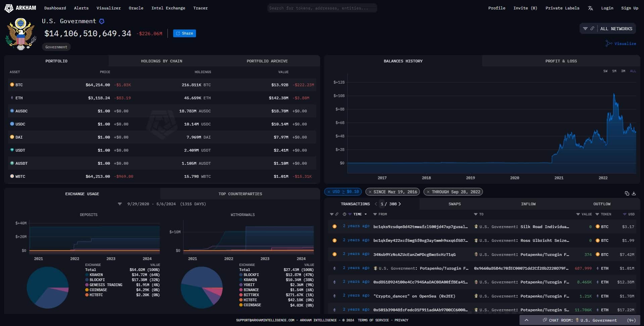Go to next transactions page

tap(400, 204)
